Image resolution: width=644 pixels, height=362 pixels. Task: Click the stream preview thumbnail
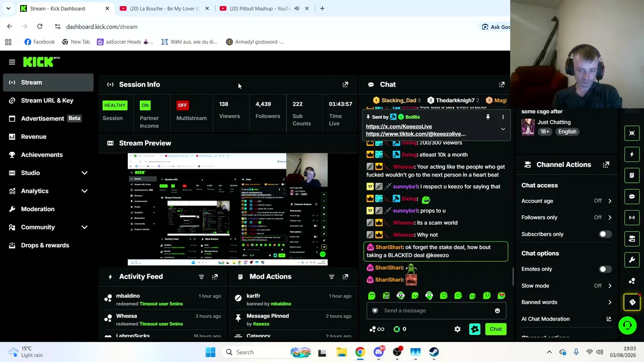(x=227, y=209)
